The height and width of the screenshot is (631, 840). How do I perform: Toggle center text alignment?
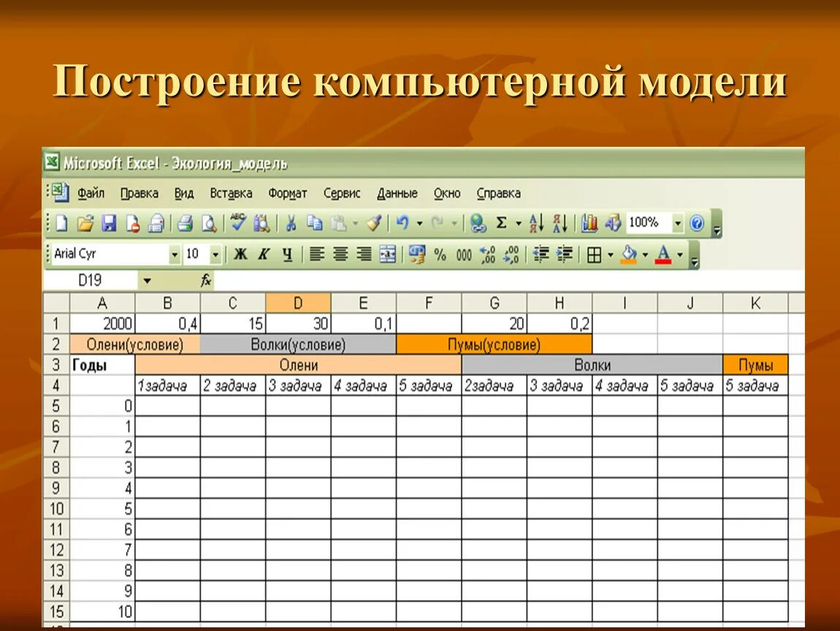(x=340, y=254)
